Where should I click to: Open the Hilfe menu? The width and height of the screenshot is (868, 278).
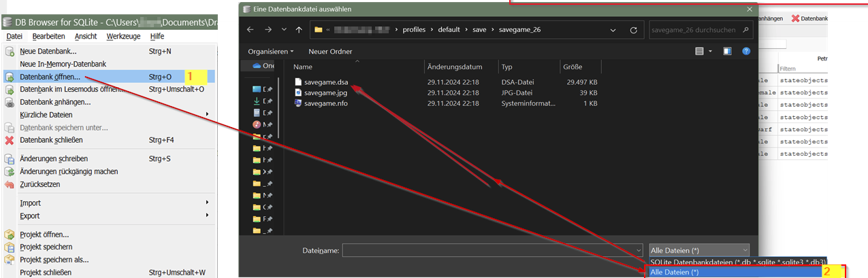(x=157, y=36)
